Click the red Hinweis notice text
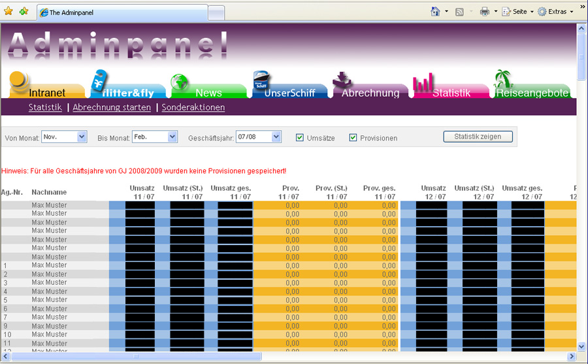The image size is (588, 364). click(x=144, y=171)
